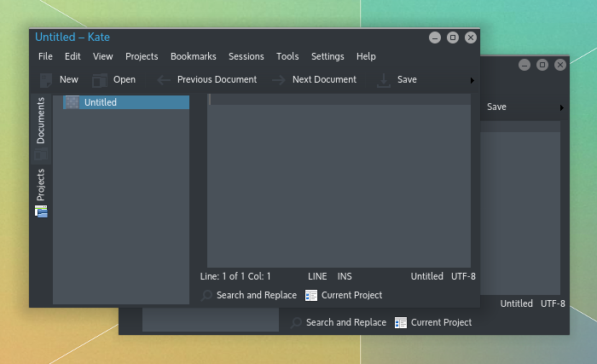
Task: Click the Untitled – Kate window title
Action: [72, 38]
